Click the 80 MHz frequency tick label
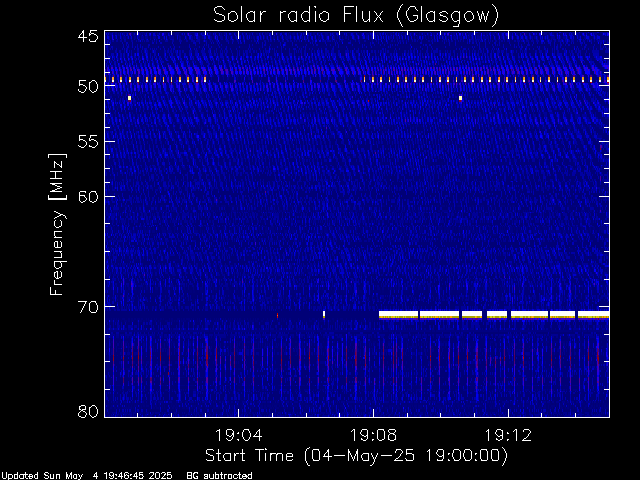The height and width of the screenshot is (480, 640). pos(88,411)
